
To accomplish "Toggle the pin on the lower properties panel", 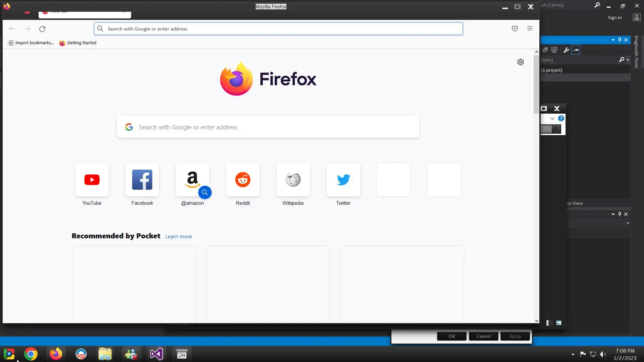I will pos(620,214).
